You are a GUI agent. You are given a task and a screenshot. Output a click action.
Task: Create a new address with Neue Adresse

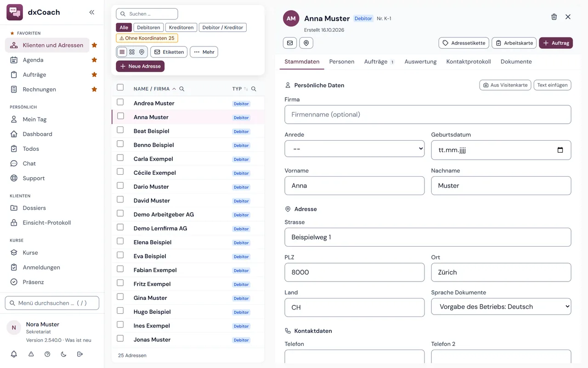coord(140,66)
